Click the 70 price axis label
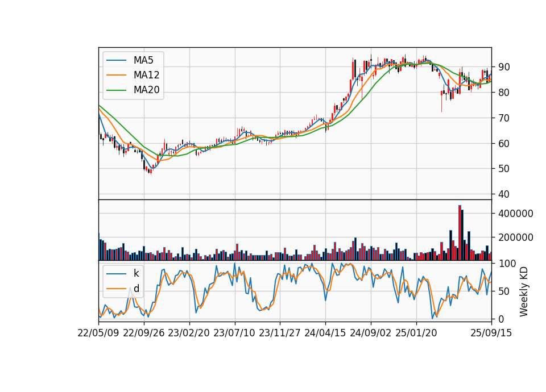The width and height of the screenshot is (546, 392). click(504, 118)
